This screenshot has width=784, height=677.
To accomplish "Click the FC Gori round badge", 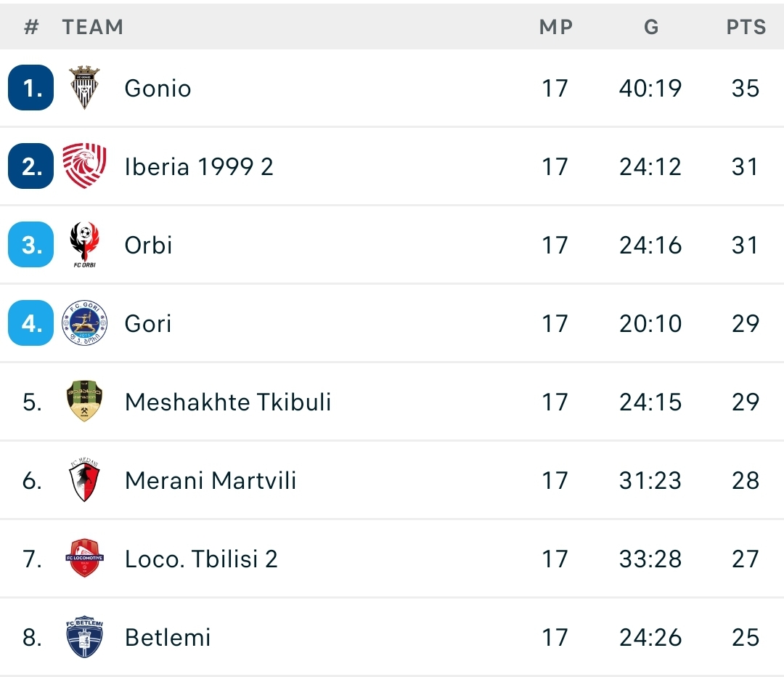I will [84, 323].
